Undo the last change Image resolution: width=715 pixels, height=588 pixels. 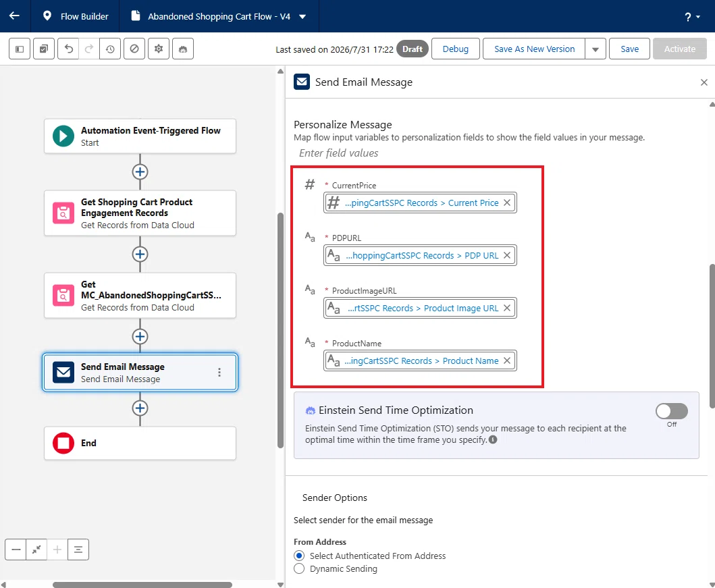coord(68,49)
